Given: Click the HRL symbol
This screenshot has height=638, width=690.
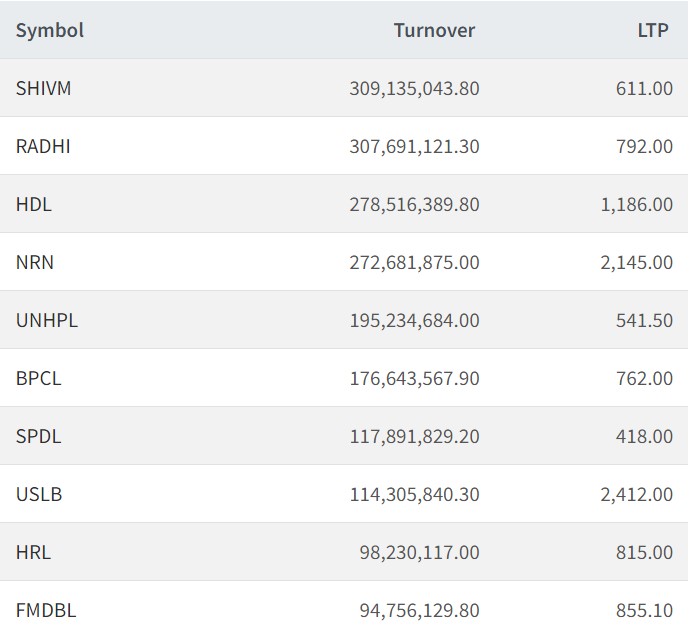Looking at the screenshot, I should coord(33,552).
